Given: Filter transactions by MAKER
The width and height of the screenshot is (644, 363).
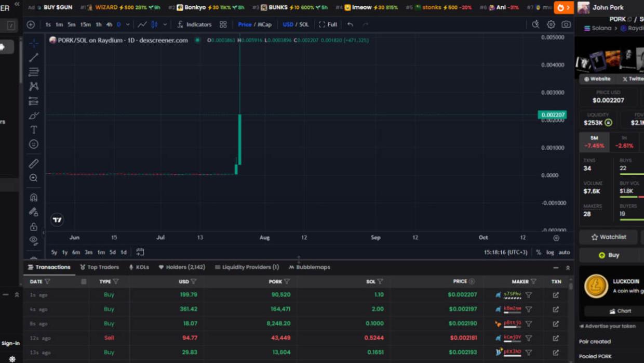Looking at the screenshot, I should (x=533, y=281).
